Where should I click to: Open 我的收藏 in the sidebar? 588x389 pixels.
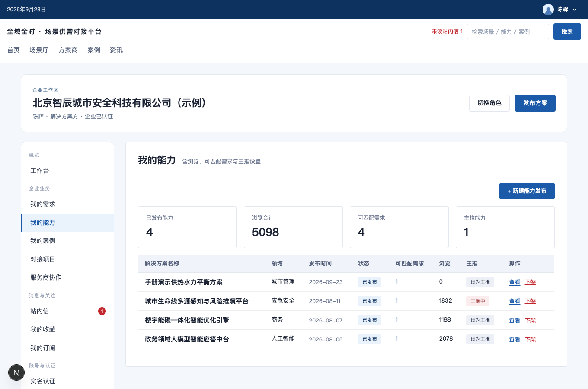pos(68,329)
